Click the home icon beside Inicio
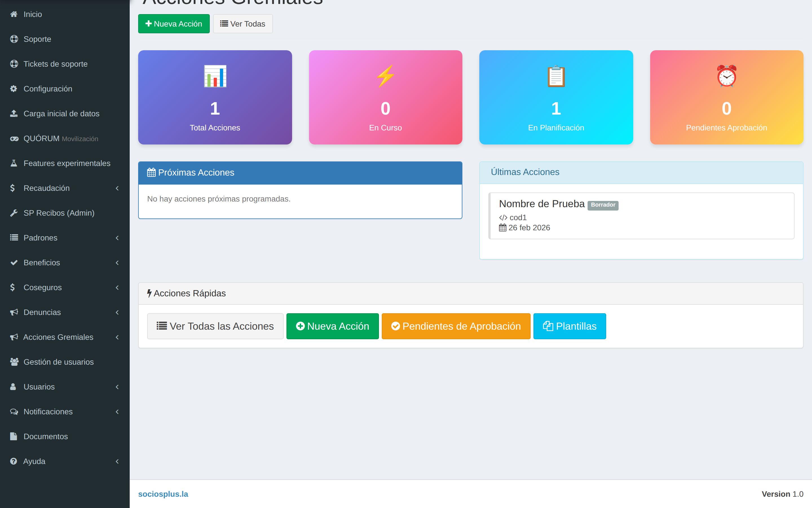Screen dimensions: 812x508 pos(14,14)
